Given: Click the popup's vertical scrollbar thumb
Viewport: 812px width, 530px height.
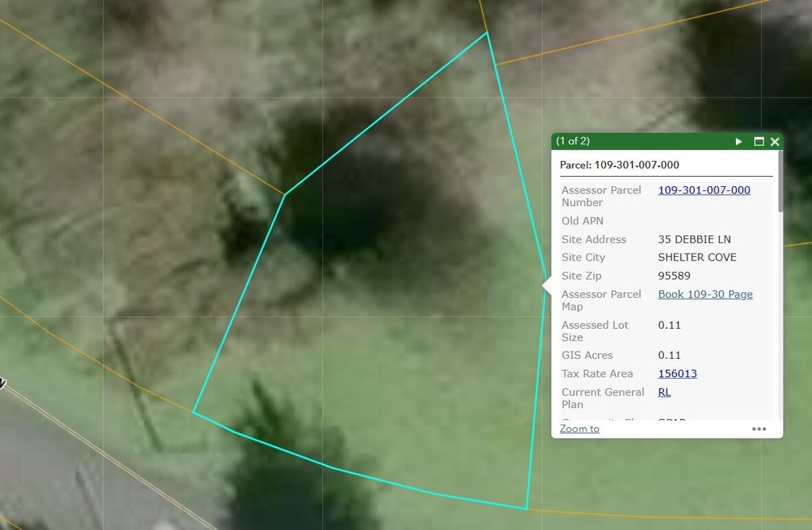Looking at the screenshot, I should pos(780,181).
